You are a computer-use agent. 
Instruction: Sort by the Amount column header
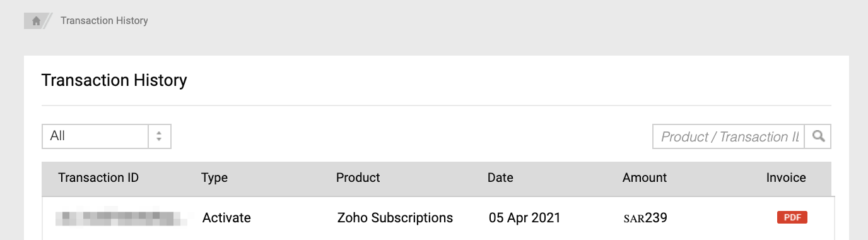click(x=645, y=177)
